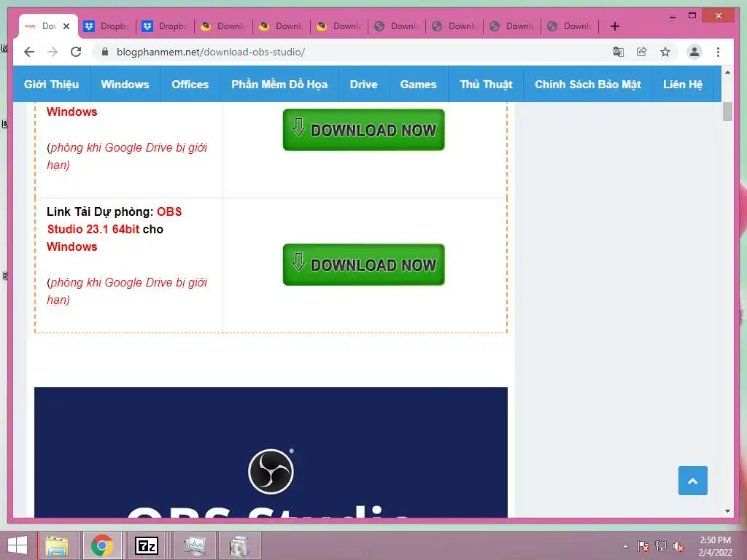The image size is (747, 560).
Task: Open the Phần Mềm Đồ Họa menu item
Action: [279, 85]
